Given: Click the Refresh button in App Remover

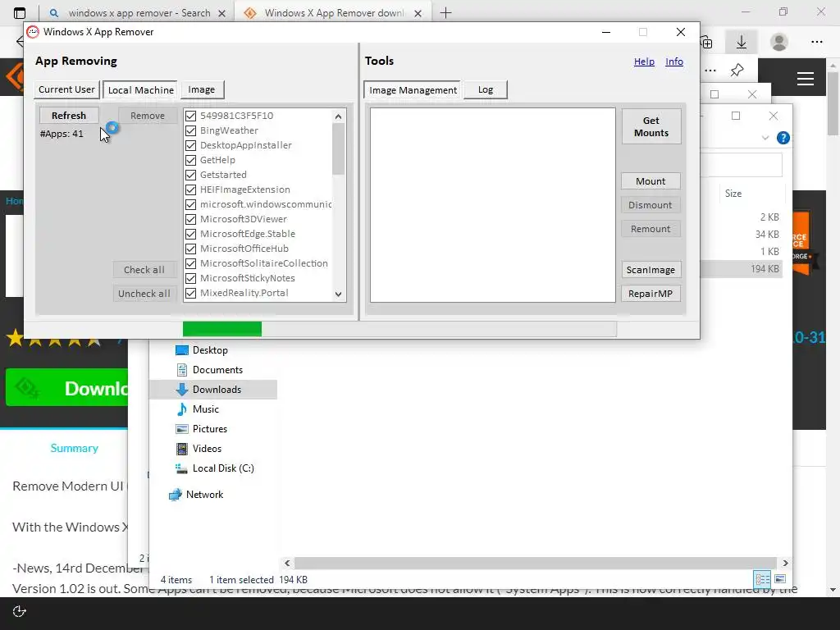Looking at the screenshot, I should (69, 116).
